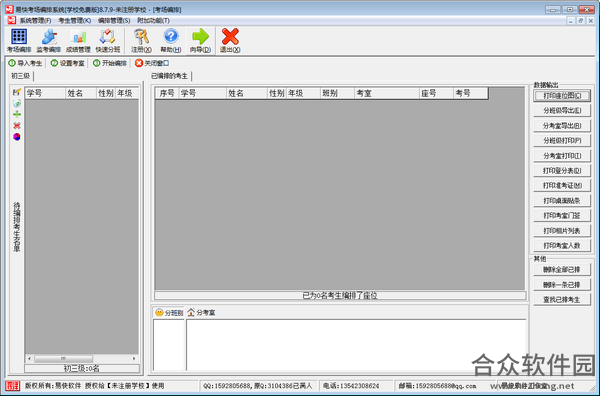The width and height of the screenshot is (600, 396).
Task: Click 分班级导出(E) button
Action: click(x=562, y=111)
